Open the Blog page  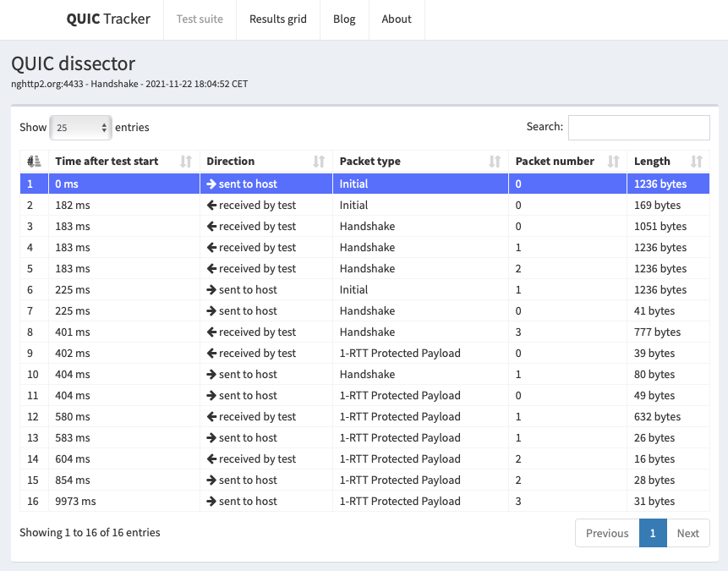(x=344, y=19)
